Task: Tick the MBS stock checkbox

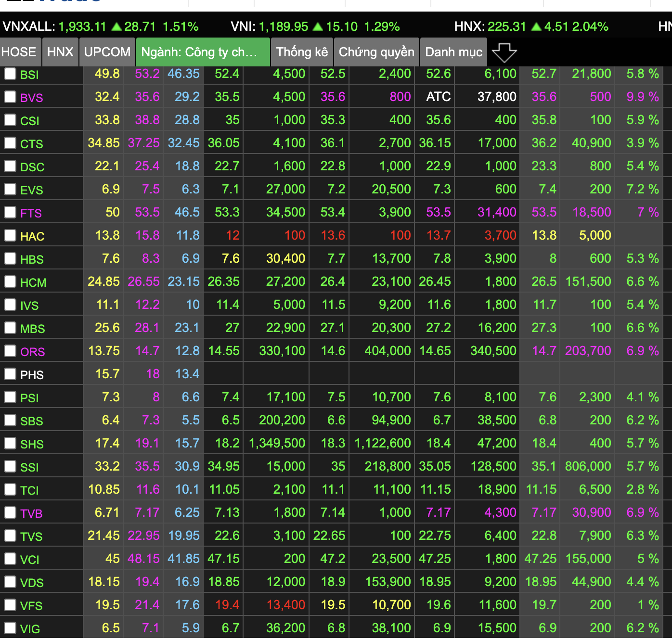Action: tap(10, 328)
